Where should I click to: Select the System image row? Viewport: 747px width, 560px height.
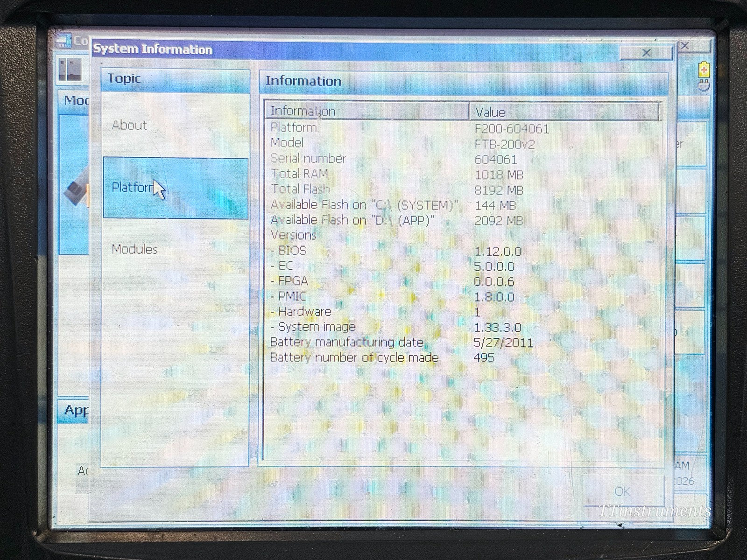(463, 327)
